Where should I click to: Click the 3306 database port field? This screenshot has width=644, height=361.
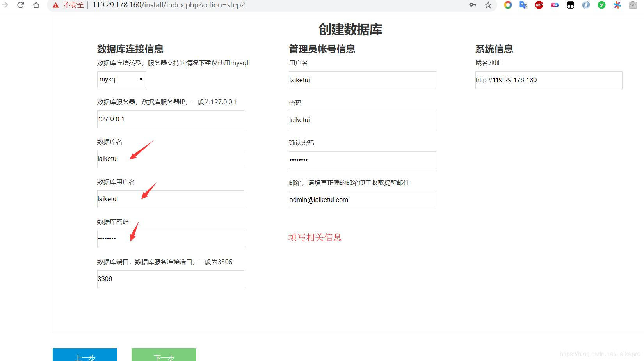[x=170, y=279]
